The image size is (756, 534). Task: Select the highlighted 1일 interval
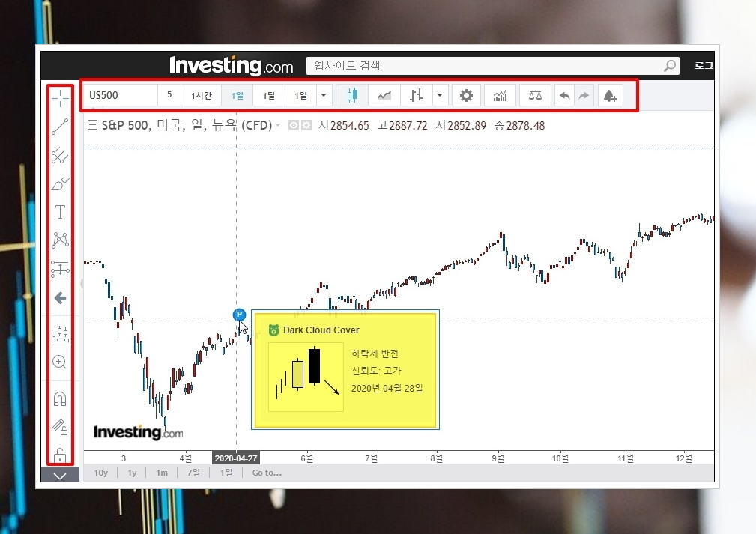coord(238,95)
